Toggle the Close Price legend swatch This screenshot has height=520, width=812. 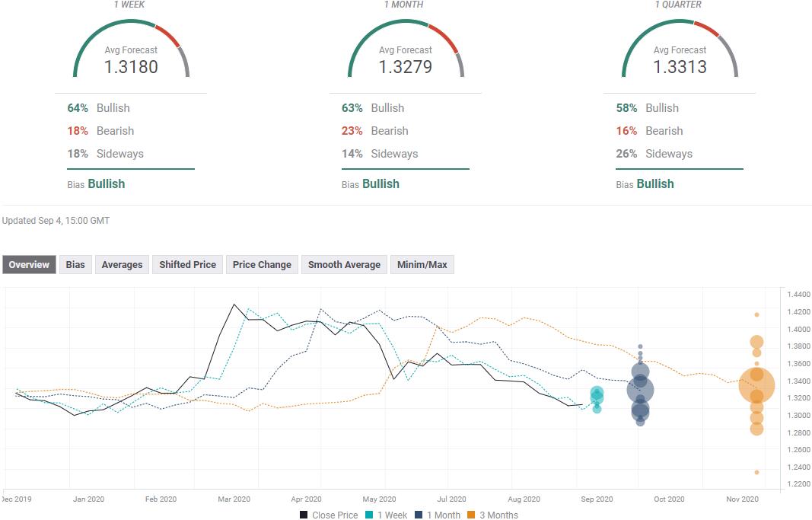tap(304, 515)
